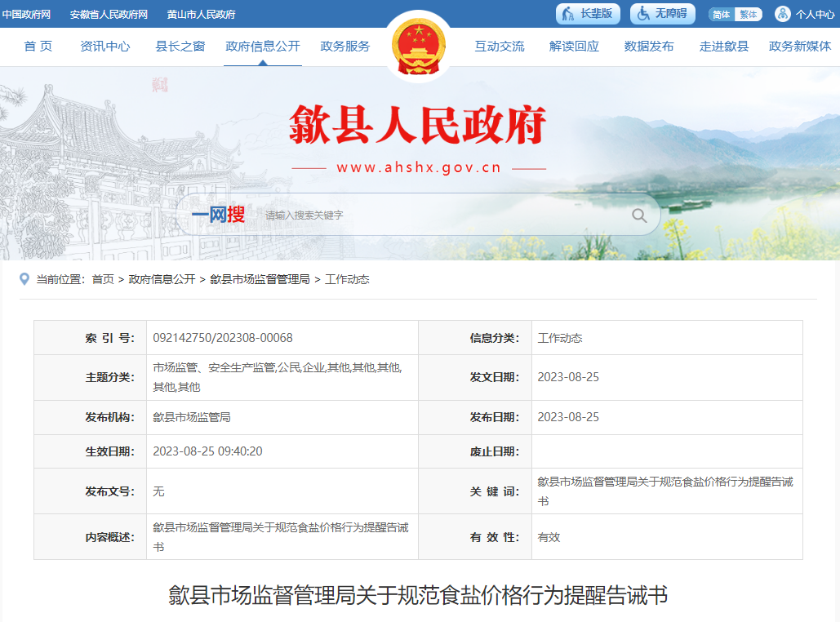Click the 有效 validity value
This screenshot has width=840, height=622.
coord(549,537)
